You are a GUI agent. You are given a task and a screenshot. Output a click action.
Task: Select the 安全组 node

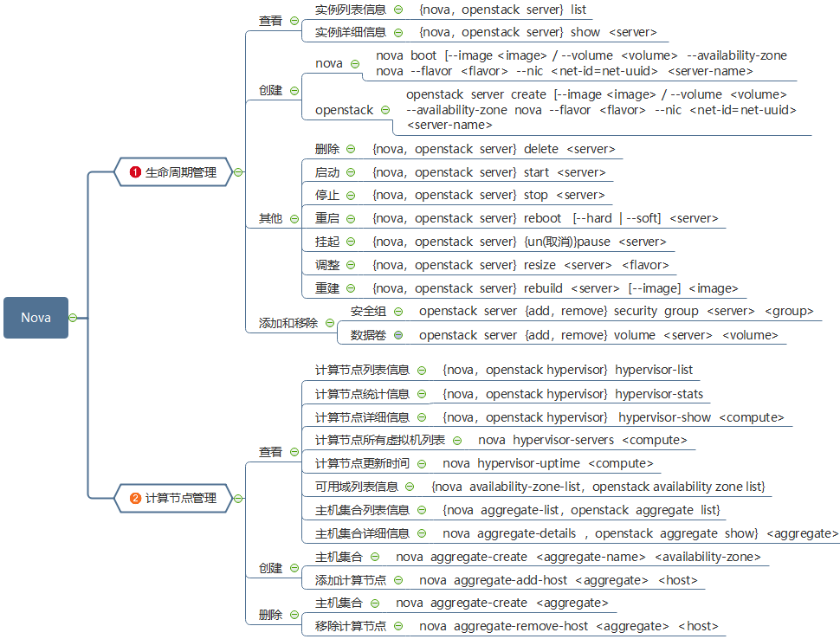point(367,311)
